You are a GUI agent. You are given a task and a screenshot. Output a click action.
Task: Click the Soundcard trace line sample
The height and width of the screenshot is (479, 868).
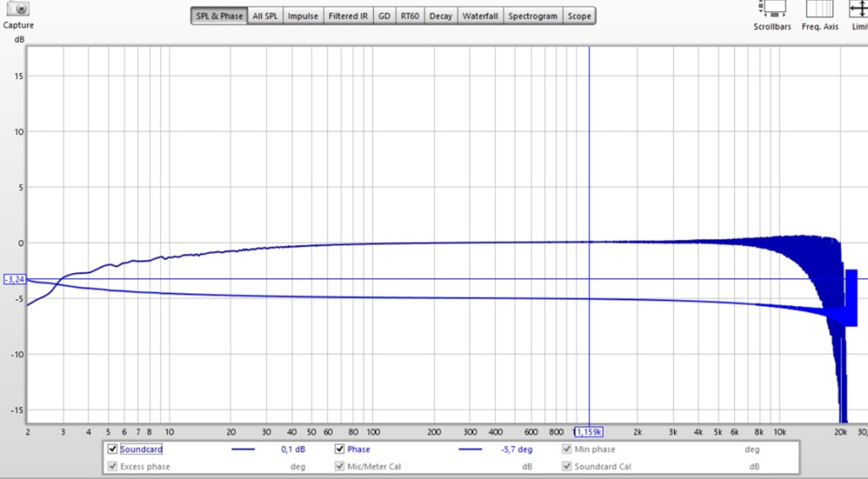[x=243, y=449]
